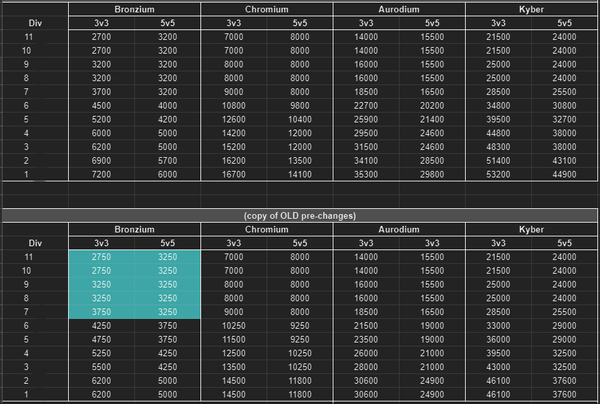The image size is (600, 404).
Task: Click the 5200 value in Div 5 row
Action: 101,119
